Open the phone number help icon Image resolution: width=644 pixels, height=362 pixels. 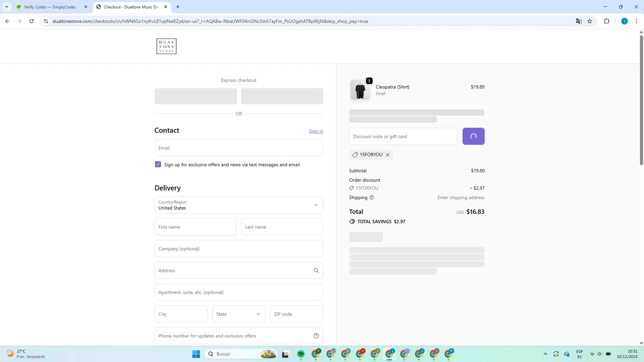[x=316, y=336]
